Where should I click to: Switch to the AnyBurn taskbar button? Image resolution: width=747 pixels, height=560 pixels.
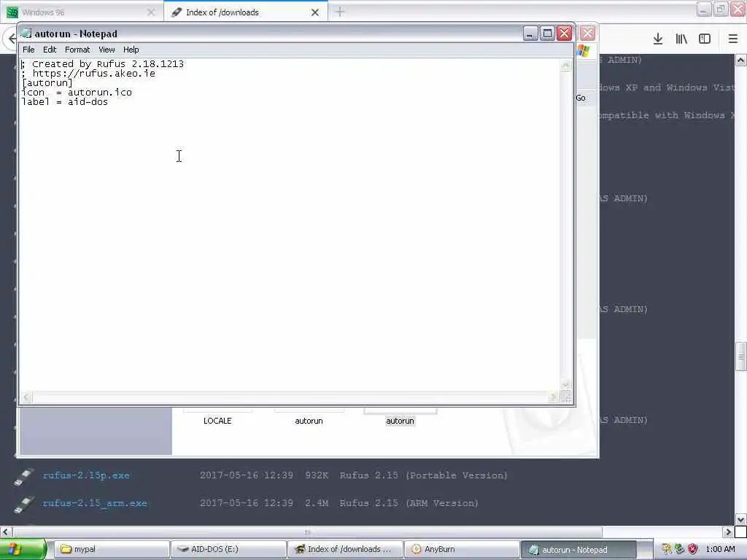click(462, 550)
